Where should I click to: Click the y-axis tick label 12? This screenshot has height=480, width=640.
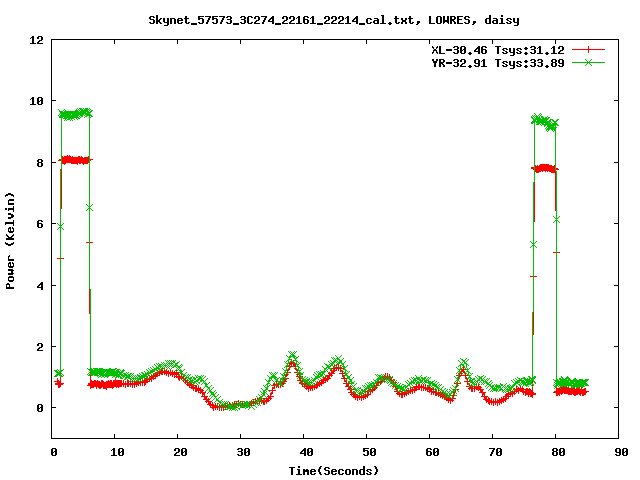[x=36, y=40]
